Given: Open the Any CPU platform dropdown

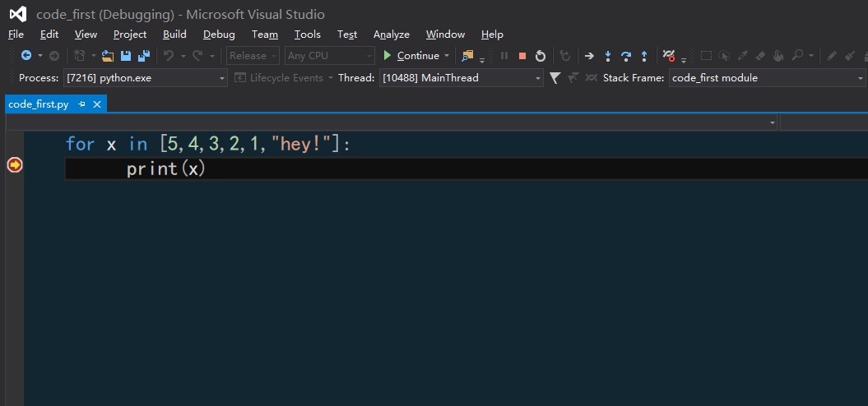Looking at the screenshot, I should coord(330,55).
